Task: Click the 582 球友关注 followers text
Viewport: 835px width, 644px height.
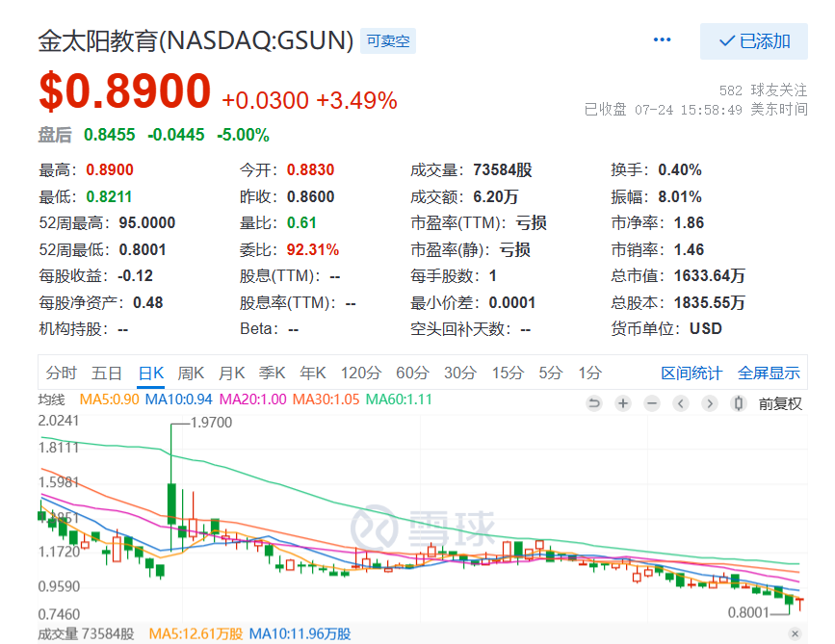Action: [x=763, y=90]
